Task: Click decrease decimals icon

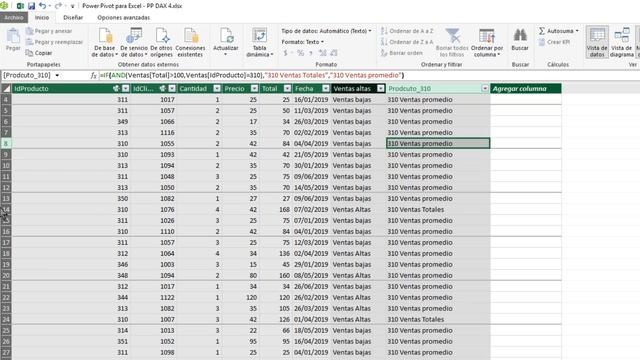Action: [334, 53]
